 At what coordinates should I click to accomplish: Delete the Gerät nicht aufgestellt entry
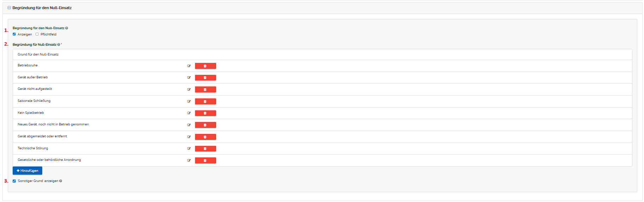click(205, 90)
